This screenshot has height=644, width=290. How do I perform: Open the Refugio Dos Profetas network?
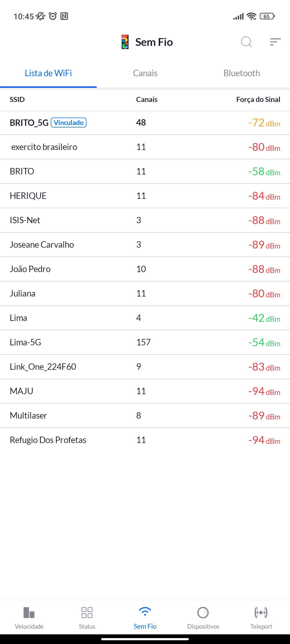(x=145, y=440)
